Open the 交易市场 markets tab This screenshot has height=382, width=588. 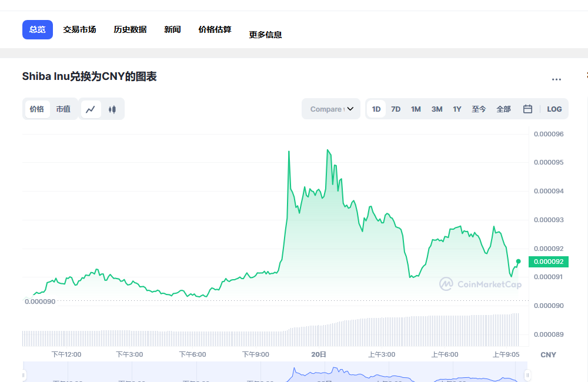pyautogui.click(x=79, y=29)
